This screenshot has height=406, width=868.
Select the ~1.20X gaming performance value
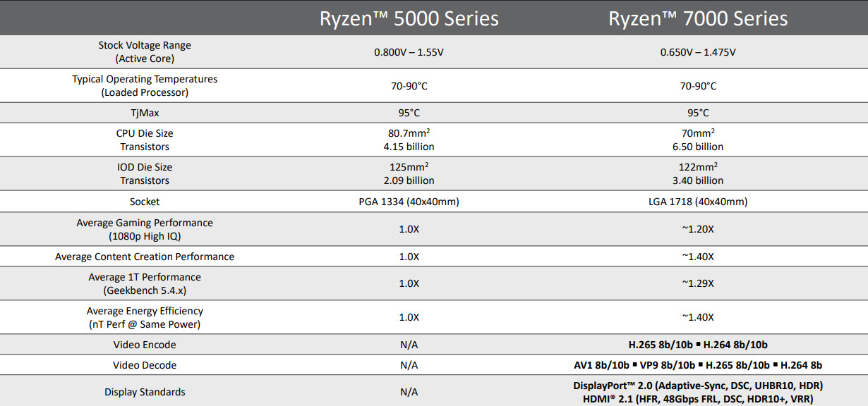[698, 229]
